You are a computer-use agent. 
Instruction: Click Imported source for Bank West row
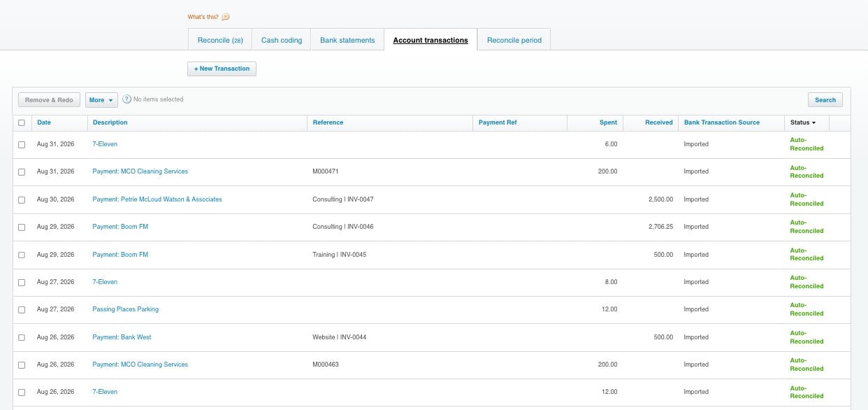(x=696, y=337)
